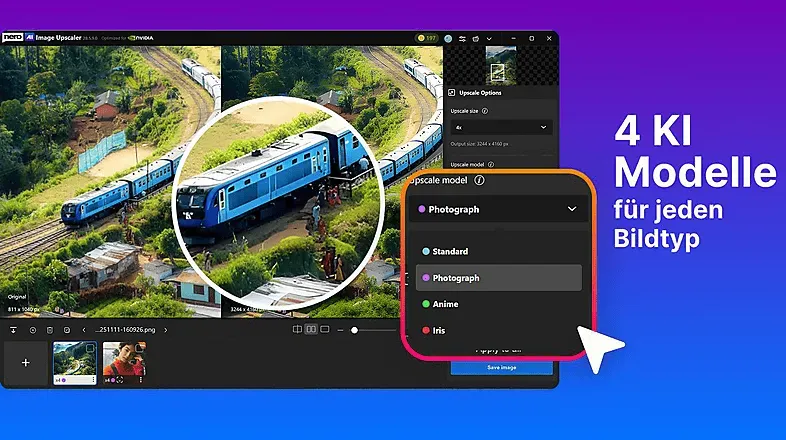Open the settings sliders icon in title bar
The height and width of the screenshot is (440, 786).
pos(462,39)
